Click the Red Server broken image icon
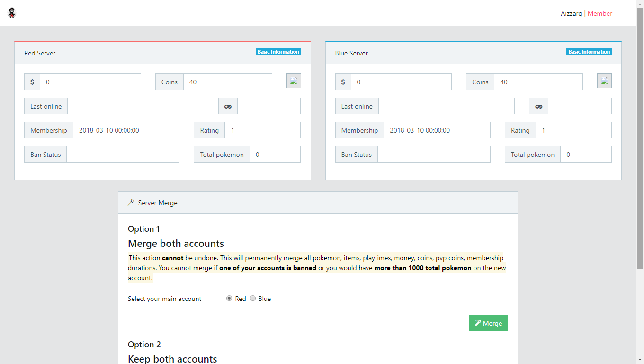The image size is (644, 364). click(294, 81)
